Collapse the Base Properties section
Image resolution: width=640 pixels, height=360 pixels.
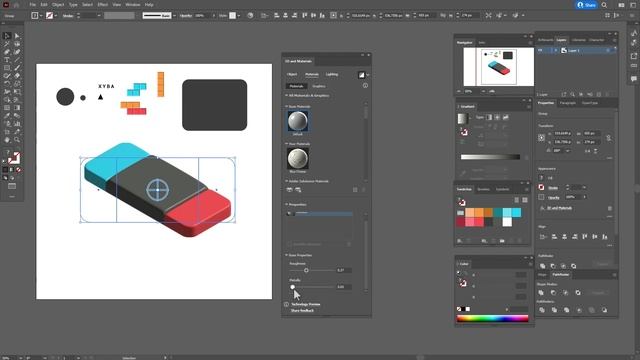(x=287, y=255)
